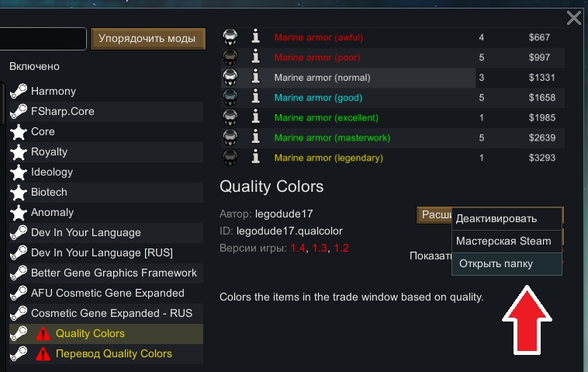Screen dimensions: 588x372
Task: Open info for Marine armor (awful)
Action: click(255, 37)
